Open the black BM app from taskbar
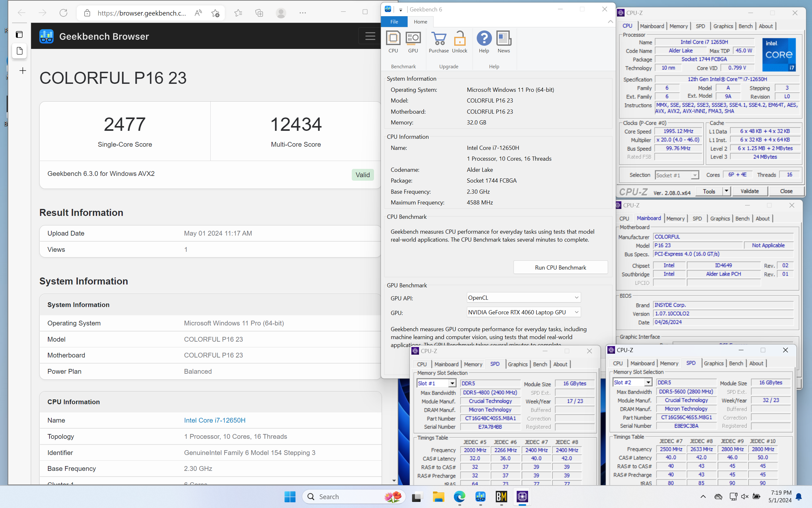Screen dimensions: 812x508 (x=501, y=497)
